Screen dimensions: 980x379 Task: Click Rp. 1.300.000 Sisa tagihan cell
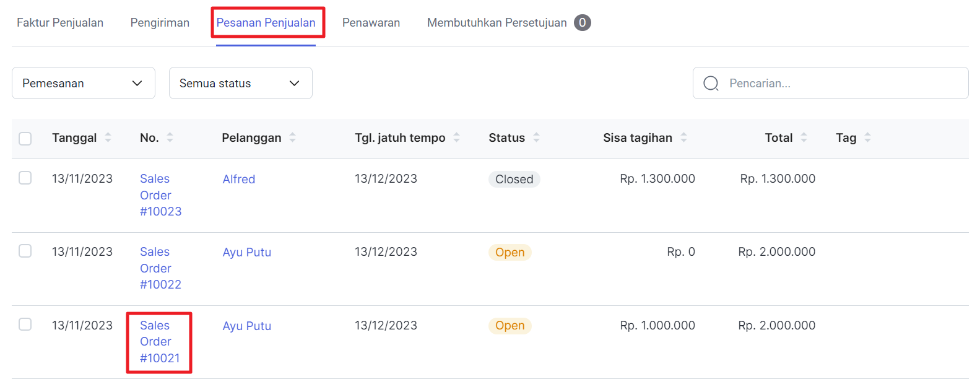pos(657,178)
